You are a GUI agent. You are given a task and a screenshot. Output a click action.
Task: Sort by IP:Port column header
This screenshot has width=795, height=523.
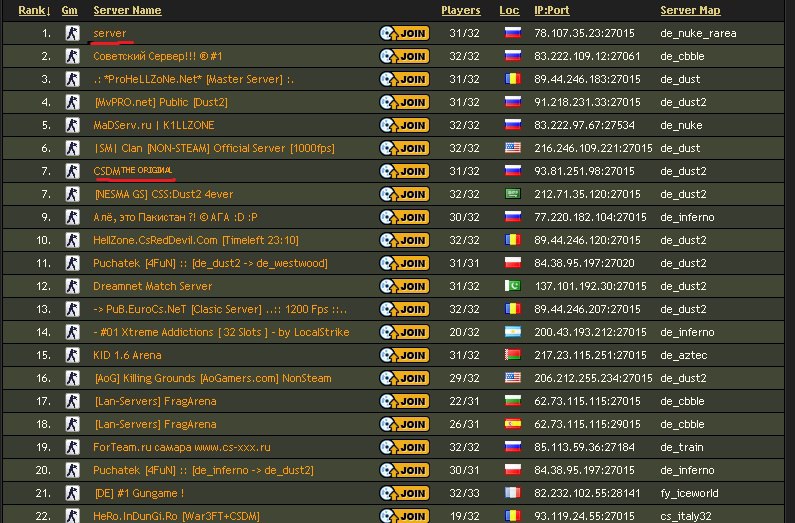(552, 10)
